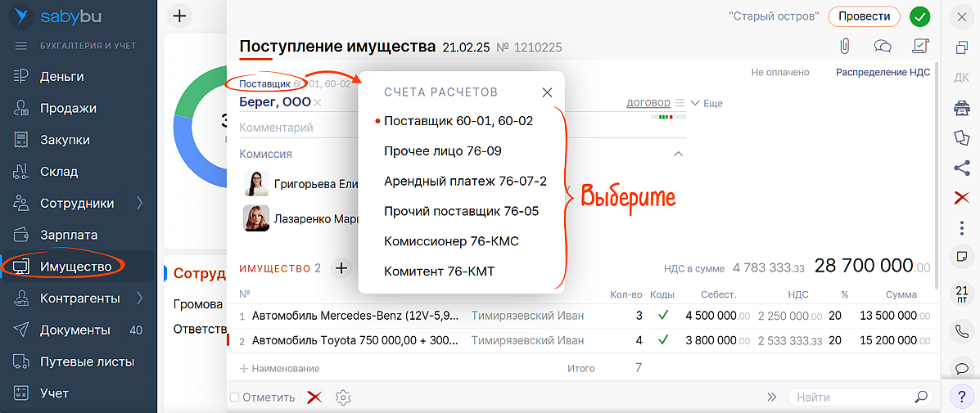This screenshot has width=980, height=413.
Task: Open the document discussion chat icon
Action: [883, 46]
